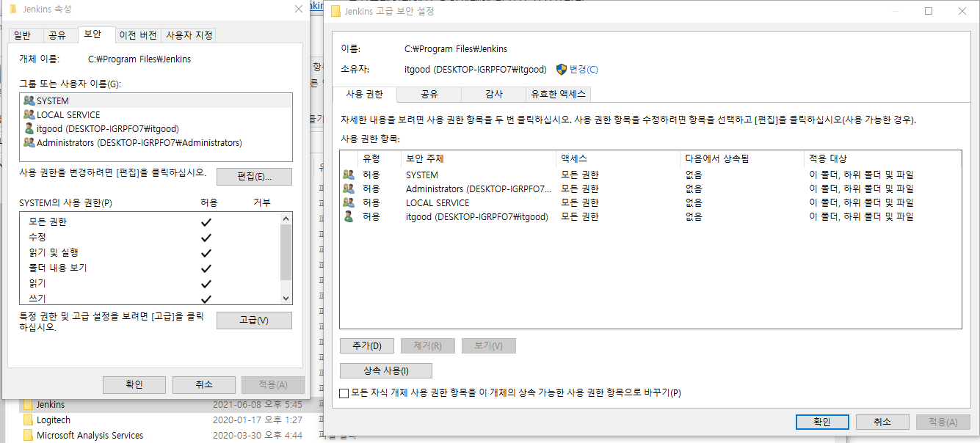
Task: Click 취소 button in advanced security window
Action: point(882,422)
